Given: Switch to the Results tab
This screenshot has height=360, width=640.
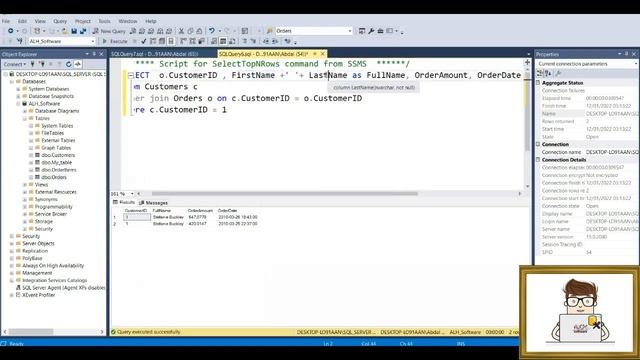Looking at the screenshot, I should click(124, 202).
